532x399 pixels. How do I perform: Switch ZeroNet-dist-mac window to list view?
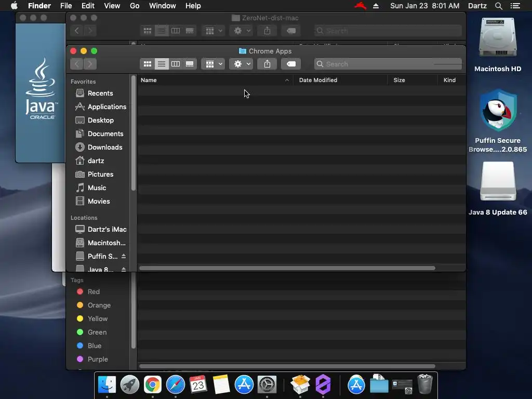pos(162,31)
